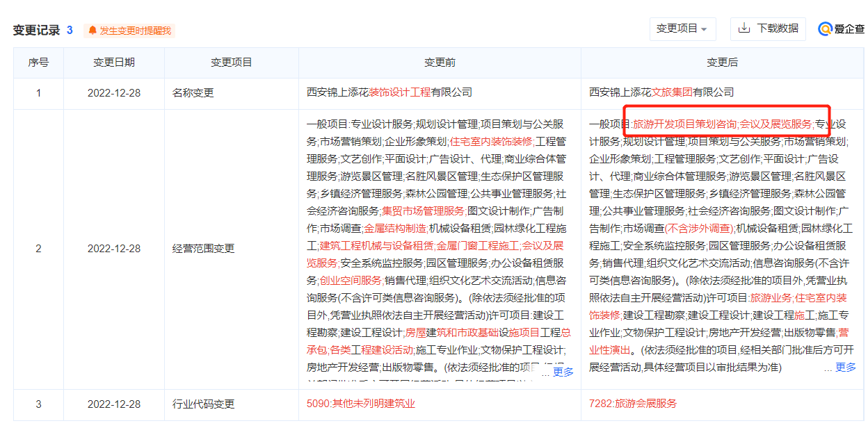Click the 下载数据 button

768,28
